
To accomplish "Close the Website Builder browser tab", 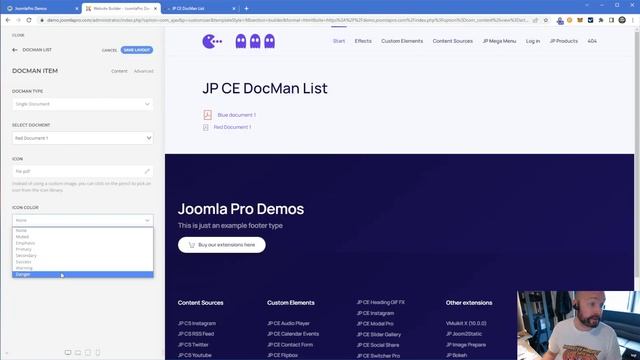I will click(155, 8).
